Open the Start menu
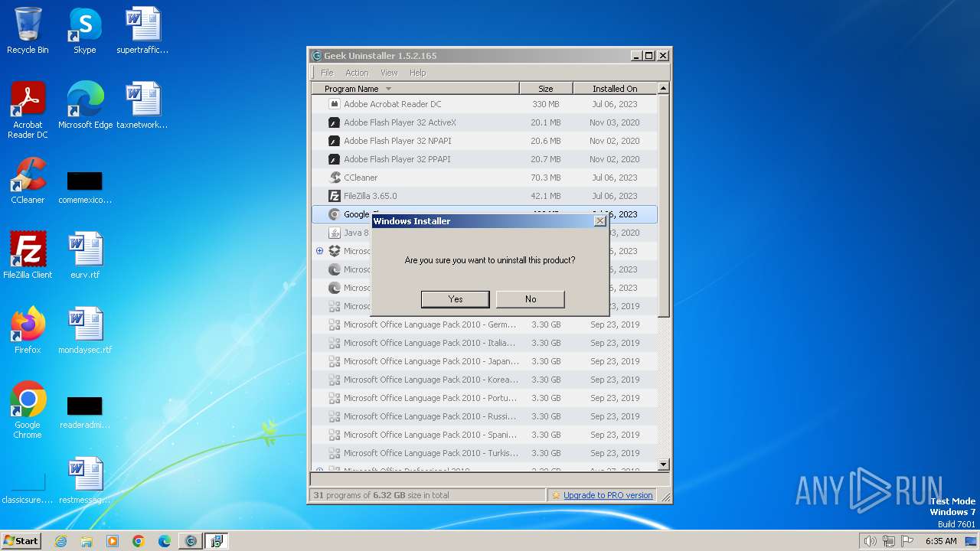 (21, 541)
